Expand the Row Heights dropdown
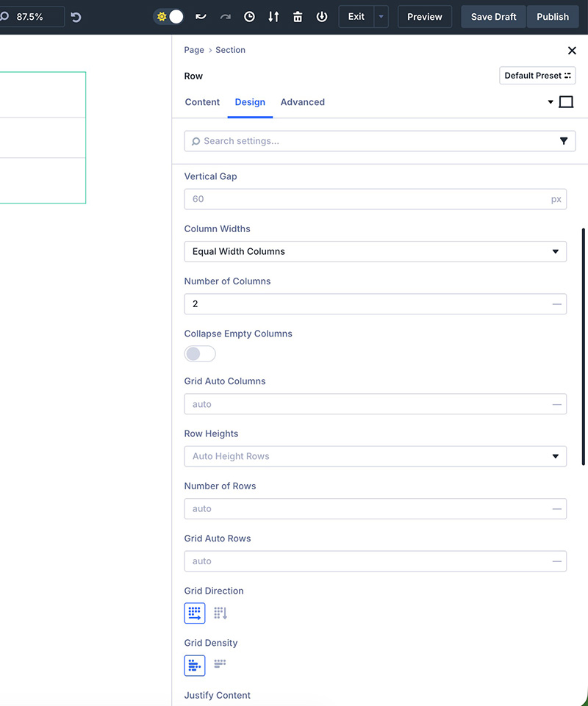The image size is (588, 706). (x=375, y=456)
